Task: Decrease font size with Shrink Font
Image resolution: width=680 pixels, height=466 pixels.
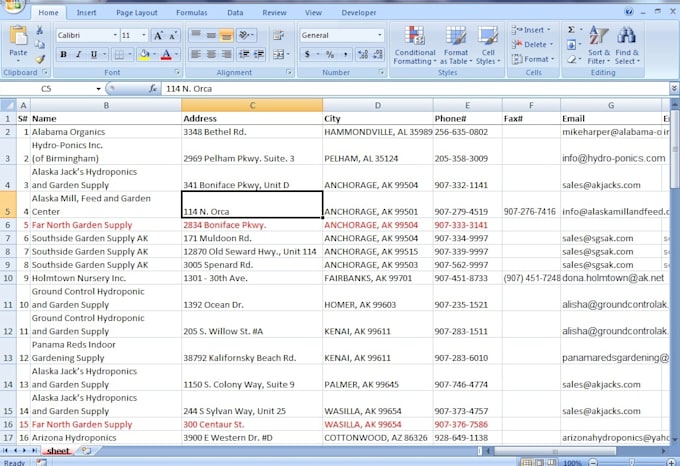Action: tap(173, 36)
